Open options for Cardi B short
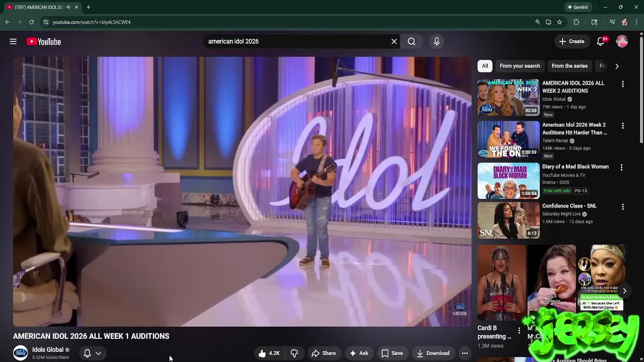644x362 pixels. click(519, 331)
